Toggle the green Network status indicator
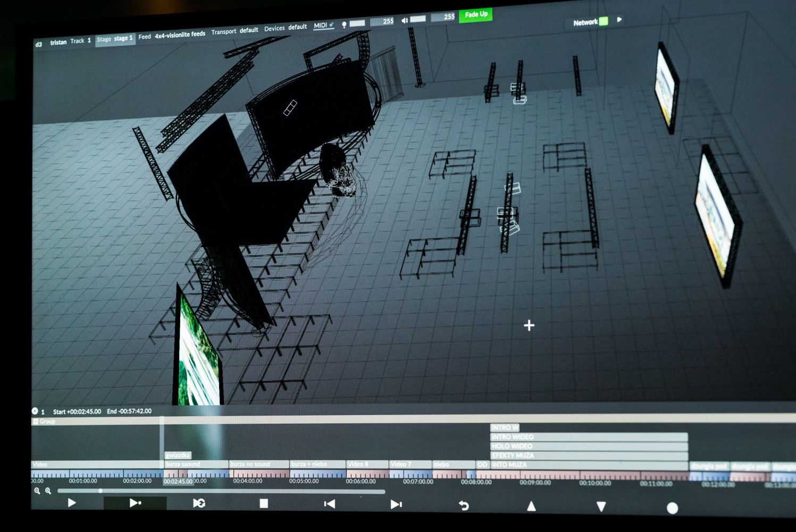The width and height of the screenshot is (796, 532). click(604, 21)
